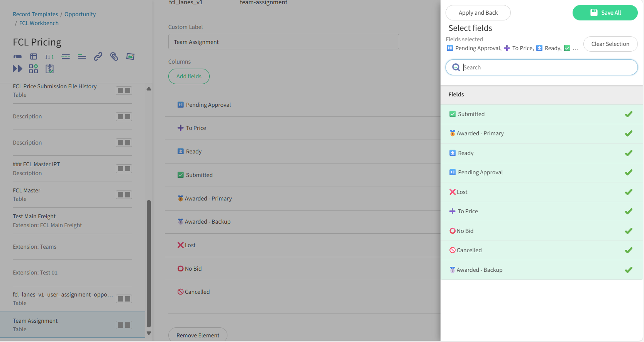Viewport: 644px width, 342px height.
Task: Clear the field selection
Action: pyautogui.click(x=610, y=44)
